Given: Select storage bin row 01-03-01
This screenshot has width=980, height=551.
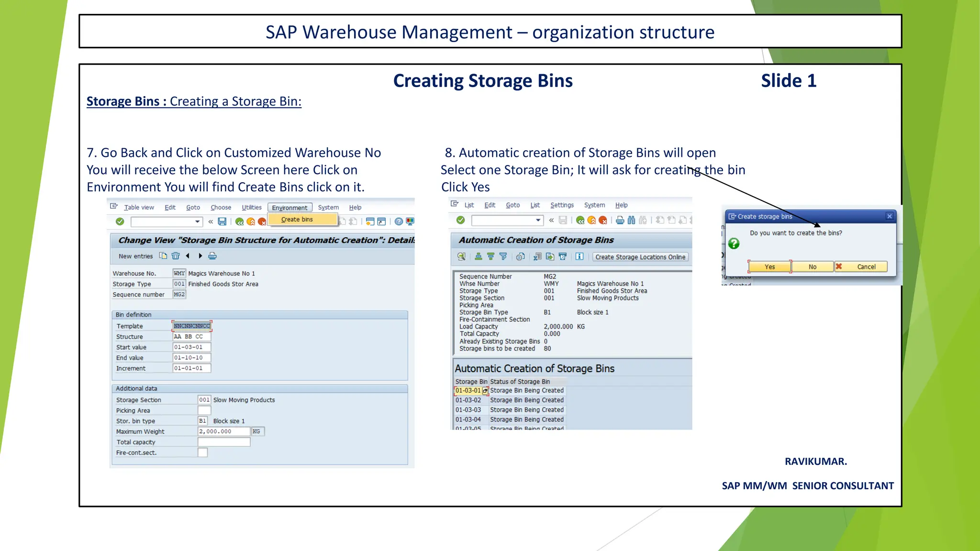Looking at the screenshot, I should [510, 391].
